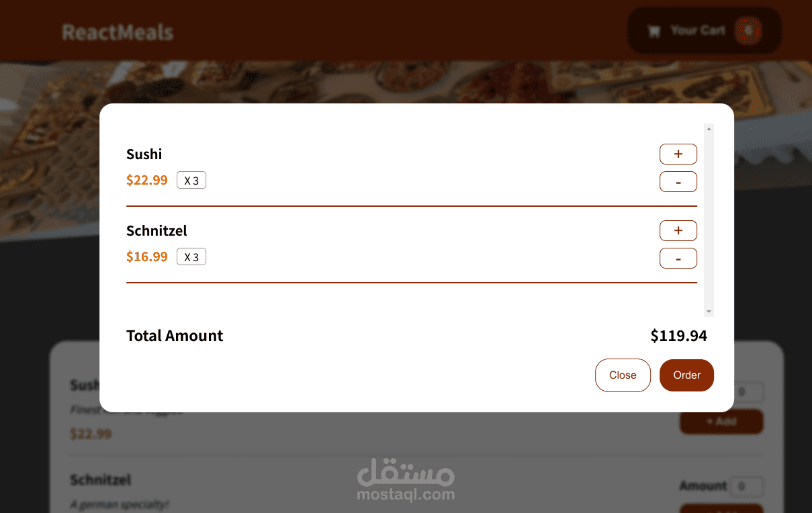Close the cart modal
The width and height of the screenshot is (812, 513).
[623, 375]
